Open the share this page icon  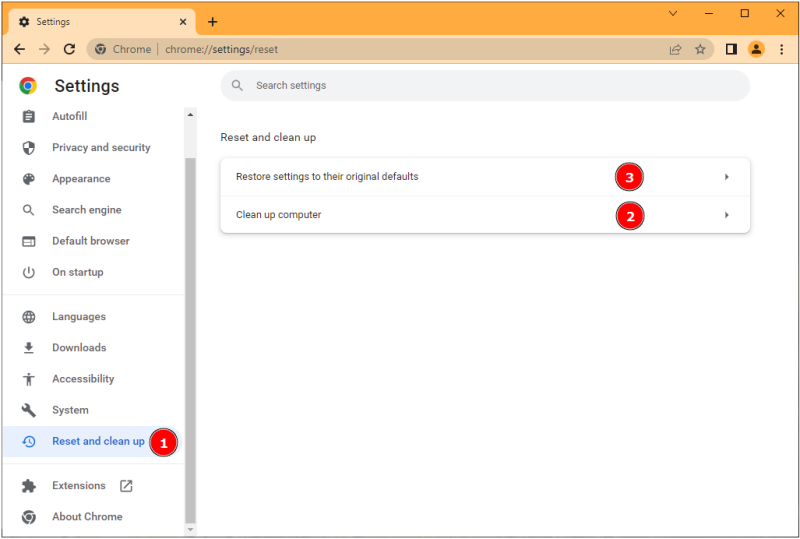click(x=675, y=50)
